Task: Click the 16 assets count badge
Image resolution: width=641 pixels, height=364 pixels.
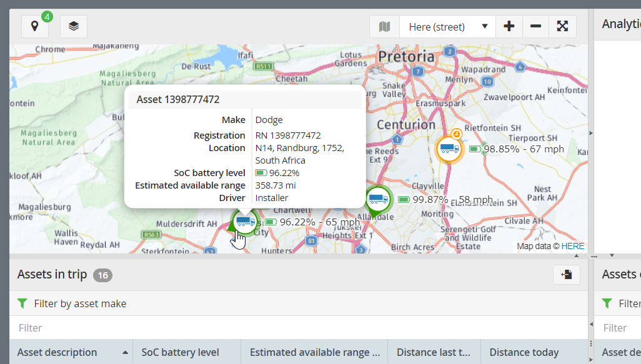Action: tap(102, 275)
